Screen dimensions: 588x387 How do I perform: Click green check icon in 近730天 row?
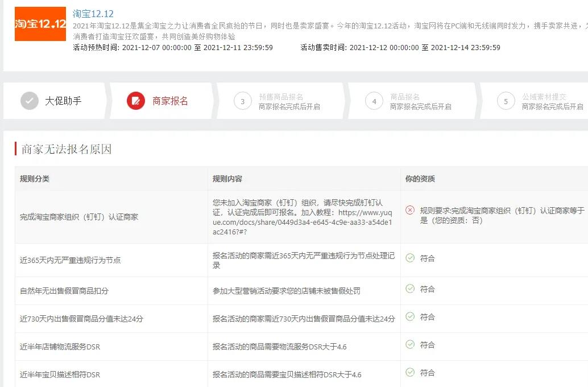pos(410,316)
